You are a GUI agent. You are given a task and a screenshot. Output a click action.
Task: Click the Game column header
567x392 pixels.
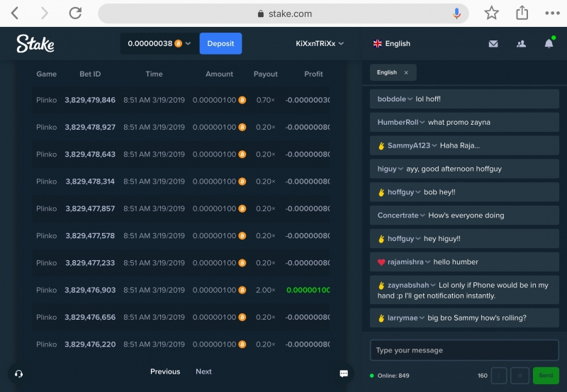click(46, 74)
